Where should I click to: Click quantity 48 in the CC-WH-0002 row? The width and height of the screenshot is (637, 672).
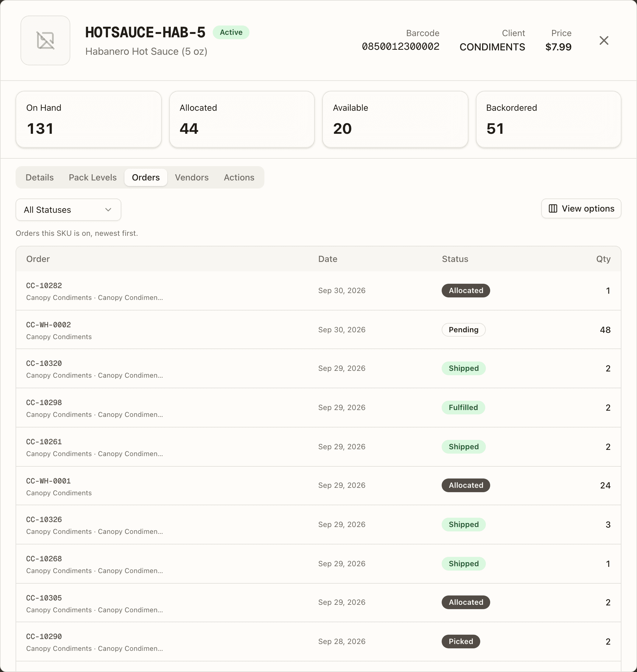tap(605, 330)
